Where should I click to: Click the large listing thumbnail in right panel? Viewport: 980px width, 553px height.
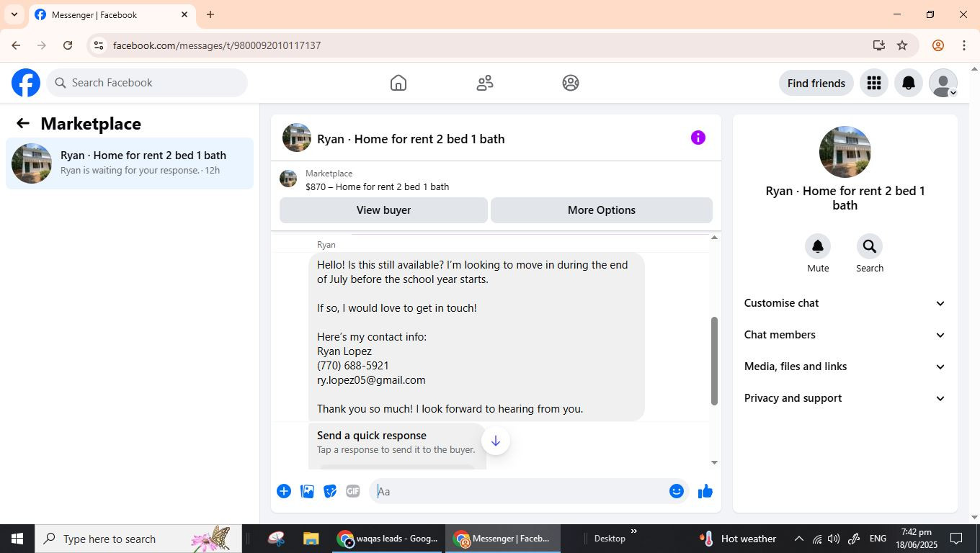tap(845, 152)
